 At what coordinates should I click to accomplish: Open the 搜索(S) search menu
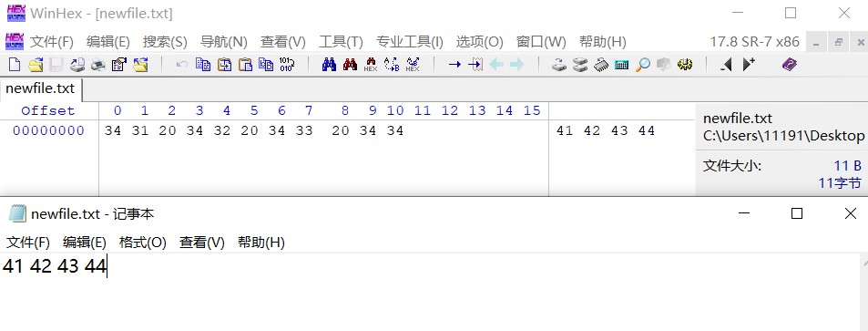(x=165, y=42)
